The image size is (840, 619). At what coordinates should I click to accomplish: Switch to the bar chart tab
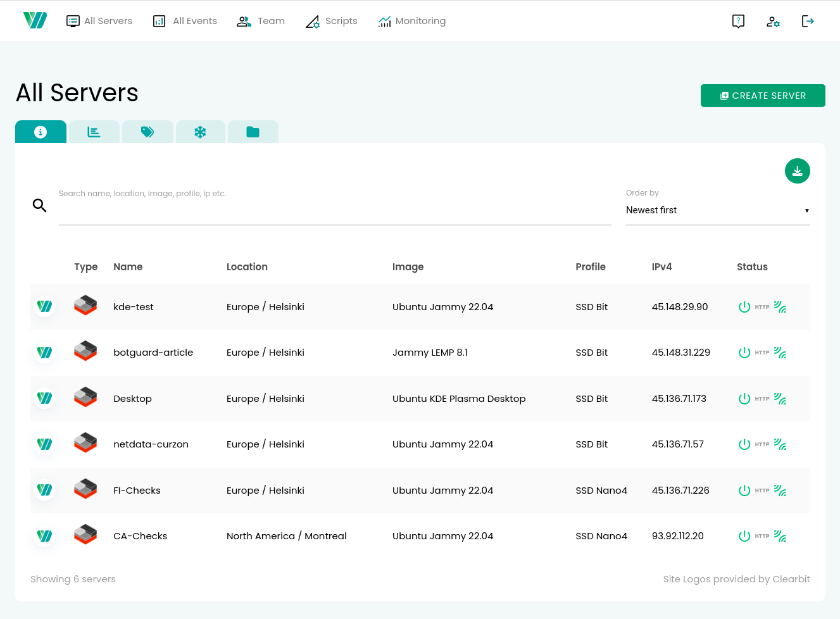click(x=94, y=132)
